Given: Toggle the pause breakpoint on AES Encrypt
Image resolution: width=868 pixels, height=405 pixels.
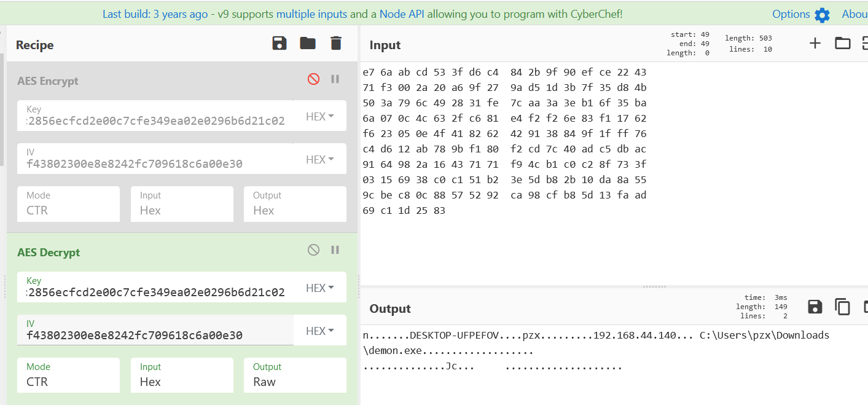Looking at the screenshot, I should pyautogui.click(x=335, y=79).
